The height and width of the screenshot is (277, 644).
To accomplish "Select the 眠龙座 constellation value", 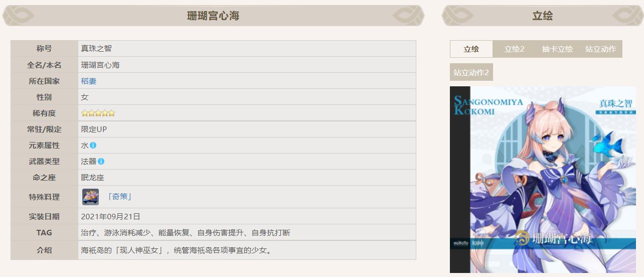I will coord(93,178).
